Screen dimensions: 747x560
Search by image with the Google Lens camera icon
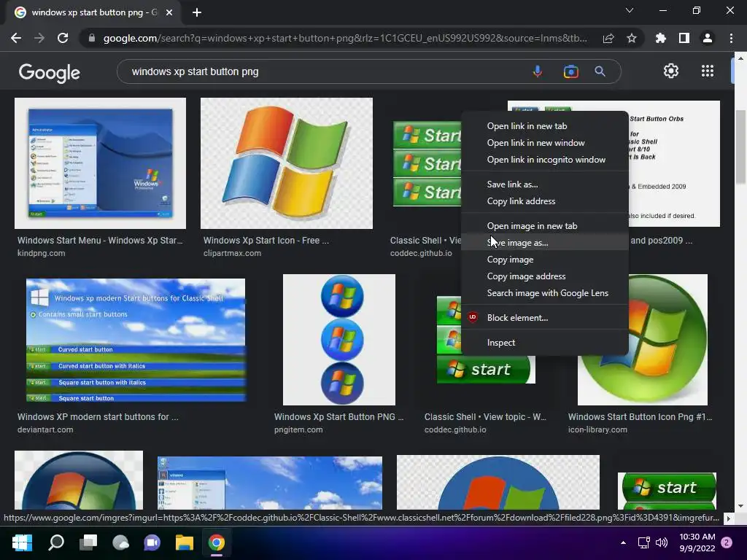pos(570,71)
